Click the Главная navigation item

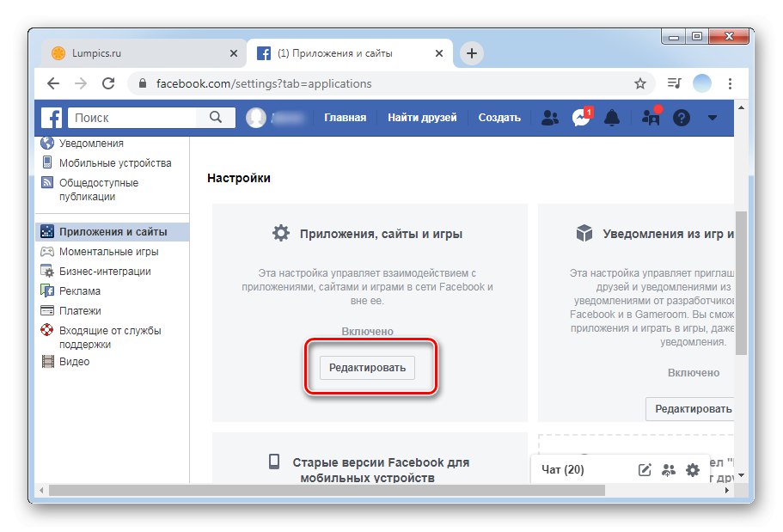tap(345, 118)
